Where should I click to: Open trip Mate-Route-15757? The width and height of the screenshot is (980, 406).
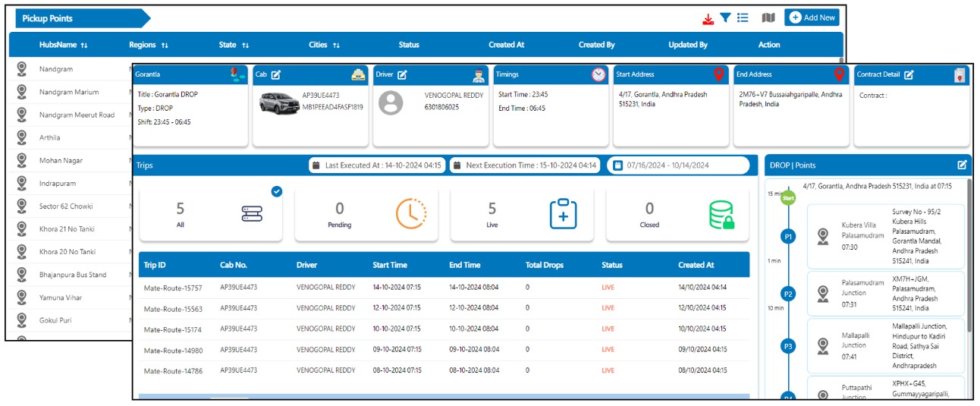[x=173, y=288]
